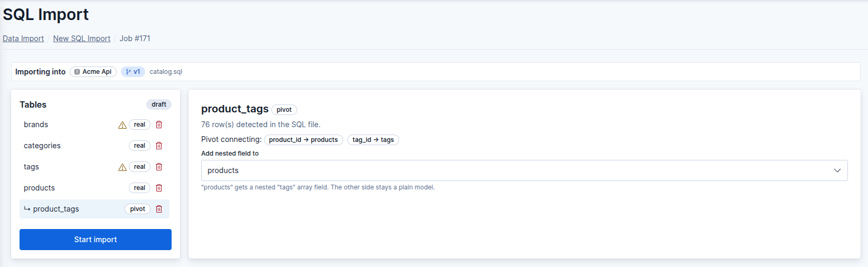Click the branch icon in v1 badge
The width and height of the screenshot is (868, 267).
point(128,72)
